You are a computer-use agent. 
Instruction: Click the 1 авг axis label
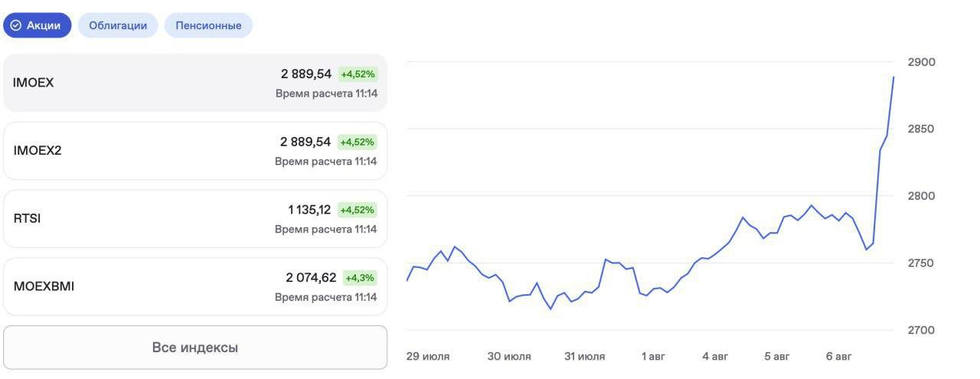pos(654,357)
